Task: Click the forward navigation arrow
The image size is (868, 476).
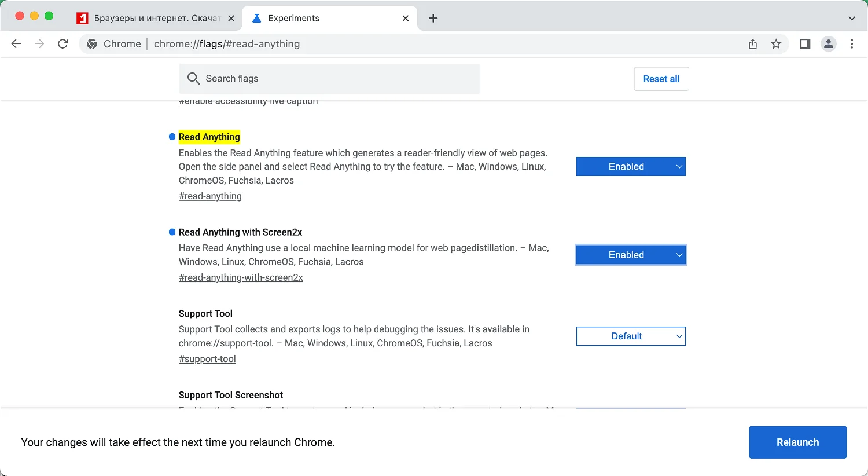Action: (39, 44)
